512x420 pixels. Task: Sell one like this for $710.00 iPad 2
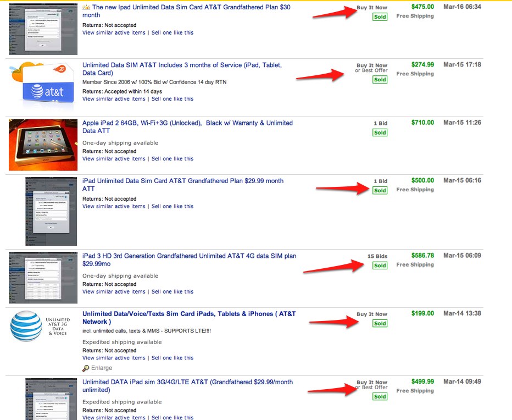coord(172,158)
